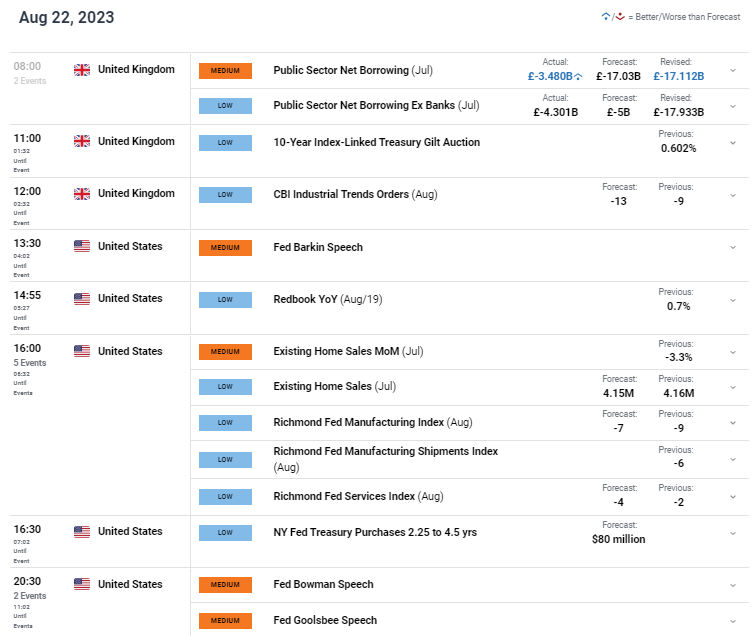Open 10-Year Index-Linked Treasury Gilt Auction event

point(376,142)
